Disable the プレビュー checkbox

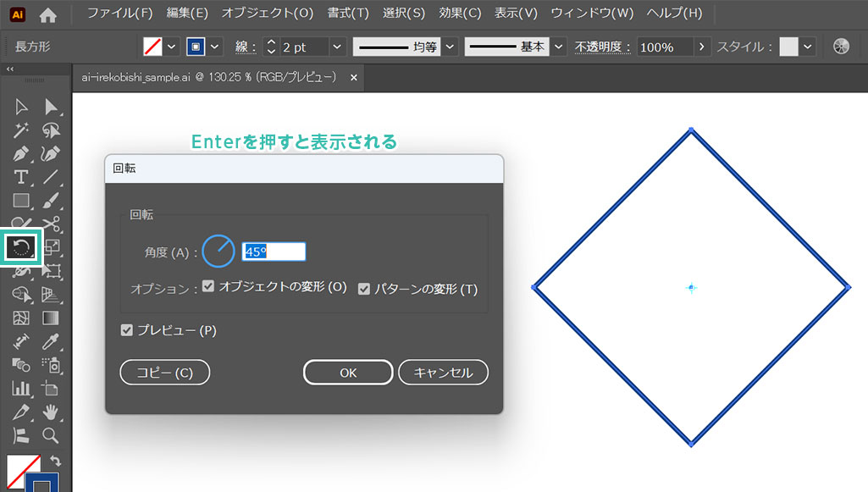coord(127,330)
